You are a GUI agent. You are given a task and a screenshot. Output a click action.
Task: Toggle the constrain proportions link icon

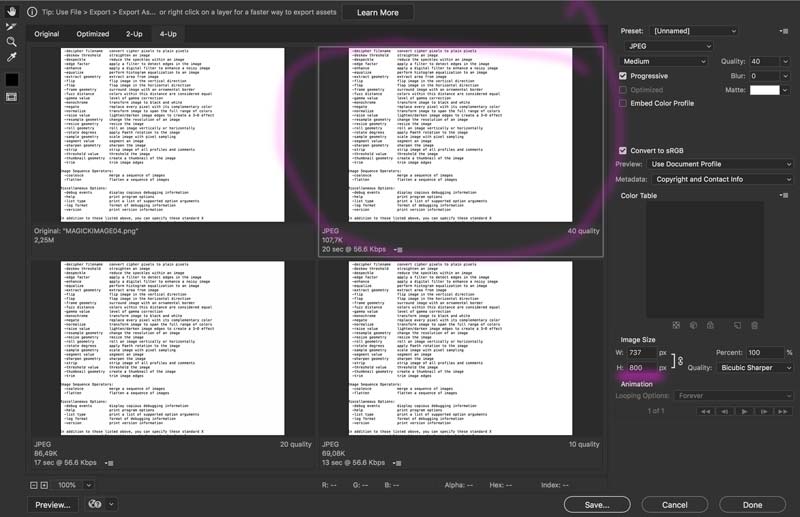tap(680, 361)
